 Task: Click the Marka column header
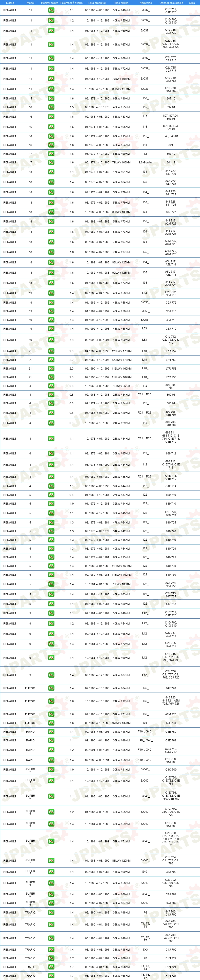click(10, 3)
